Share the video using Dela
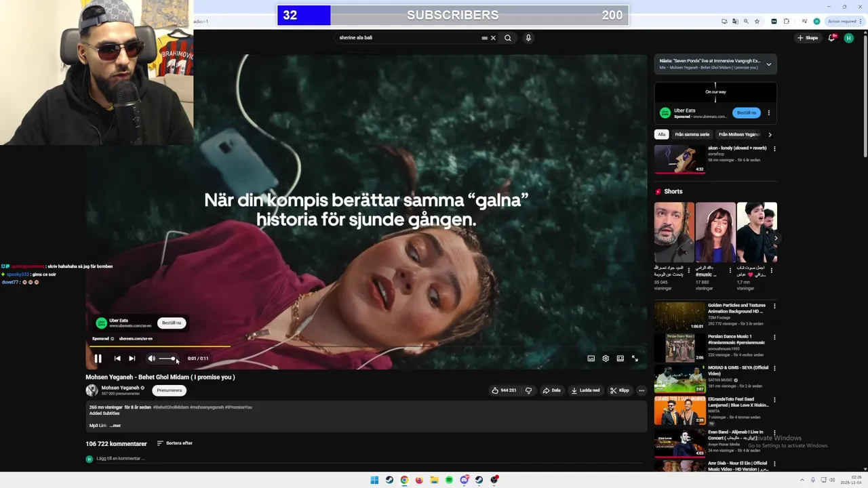The height and width of the screenshot is (488, 868). pyautogui.click(x=551, y=390)
